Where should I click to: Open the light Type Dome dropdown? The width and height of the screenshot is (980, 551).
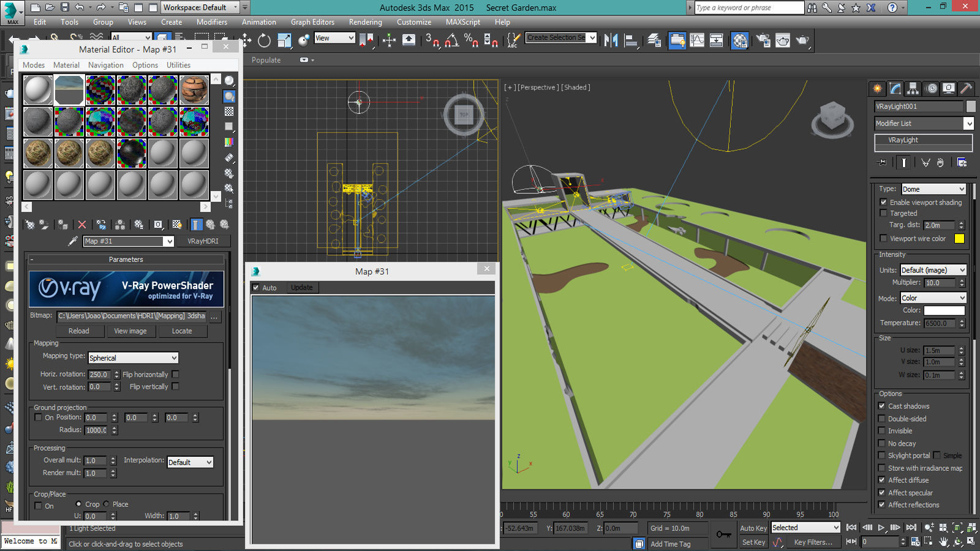933,189
